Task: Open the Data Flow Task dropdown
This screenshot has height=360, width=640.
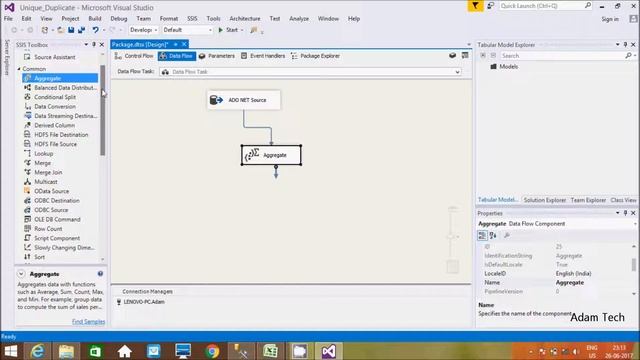Action: coord(457,72)
